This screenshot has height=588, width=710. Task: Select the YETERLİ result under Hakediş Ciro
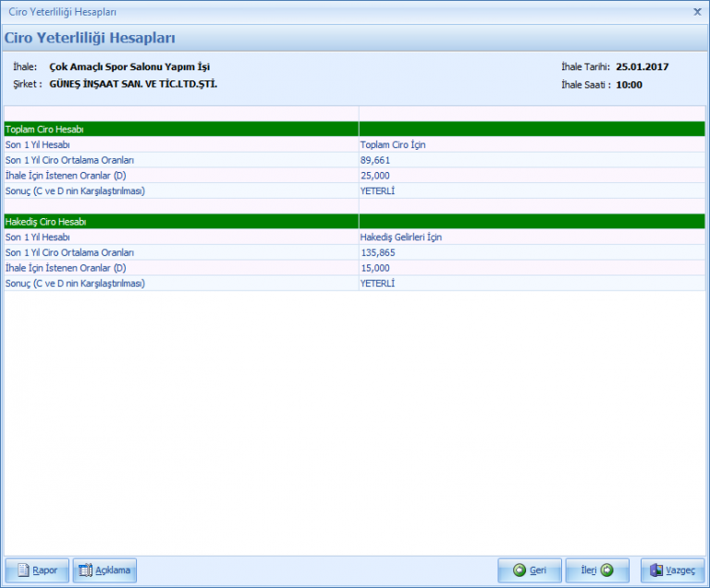tap(377, 283)
